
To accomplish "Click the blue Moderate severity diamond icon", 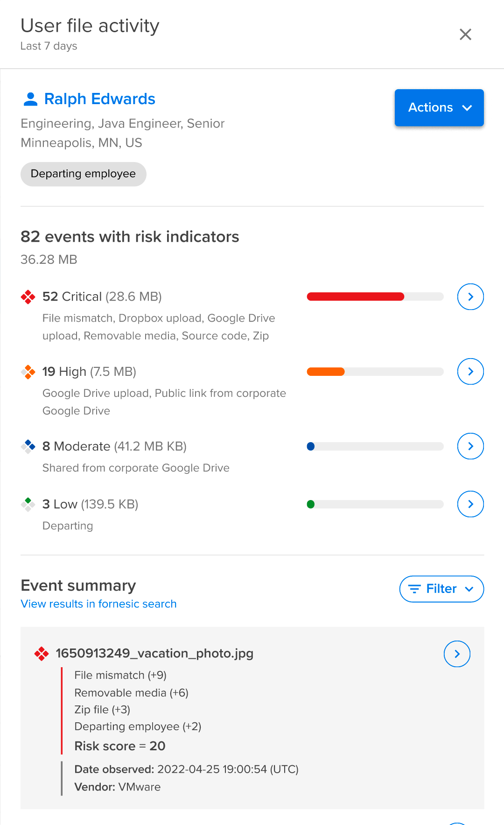I will click(28, 446).
